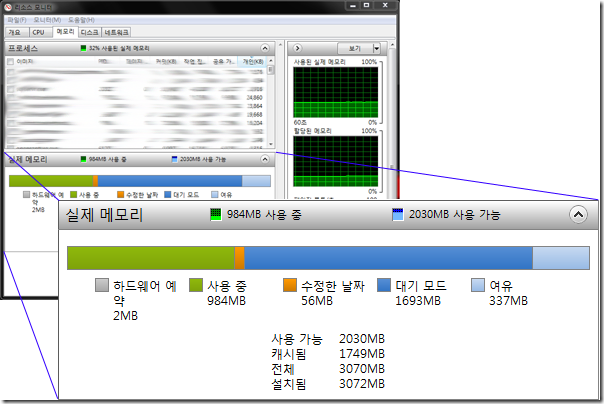Click the Resource Monitor app icon in title bar
Viewport: 604px width, 404px height.
(x=9, y=6)
